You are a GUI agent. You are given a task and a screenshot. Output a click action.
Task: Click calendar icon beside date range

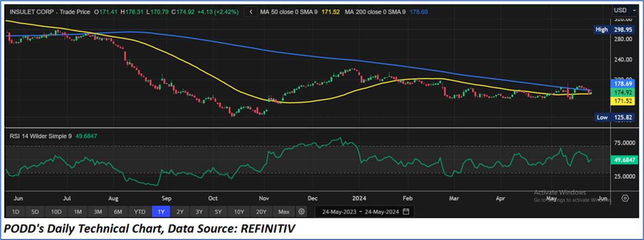[406, 211]
